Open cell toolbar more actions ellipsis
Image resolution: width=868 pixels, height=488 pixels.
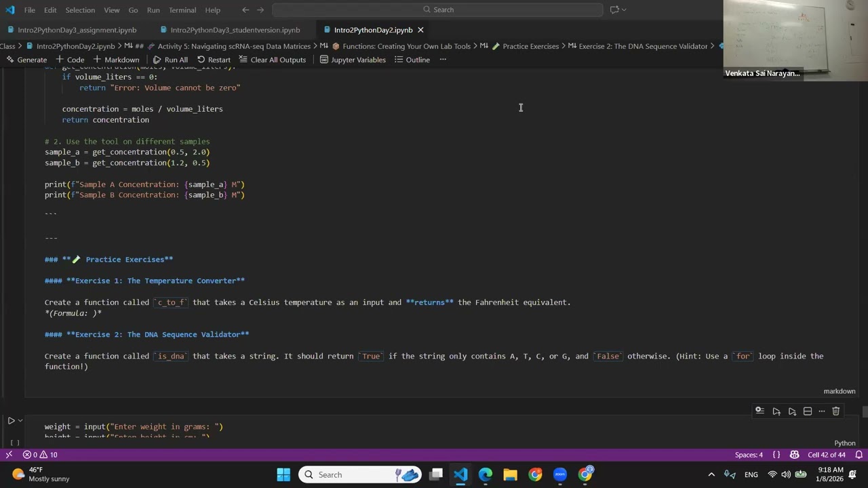pyautogui.click(x=821, y=411)
